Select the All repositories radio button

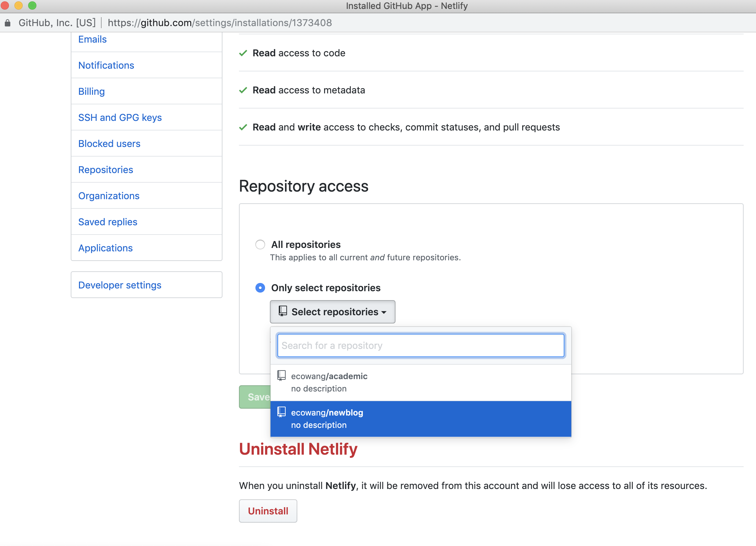click(x=260, y=244)
